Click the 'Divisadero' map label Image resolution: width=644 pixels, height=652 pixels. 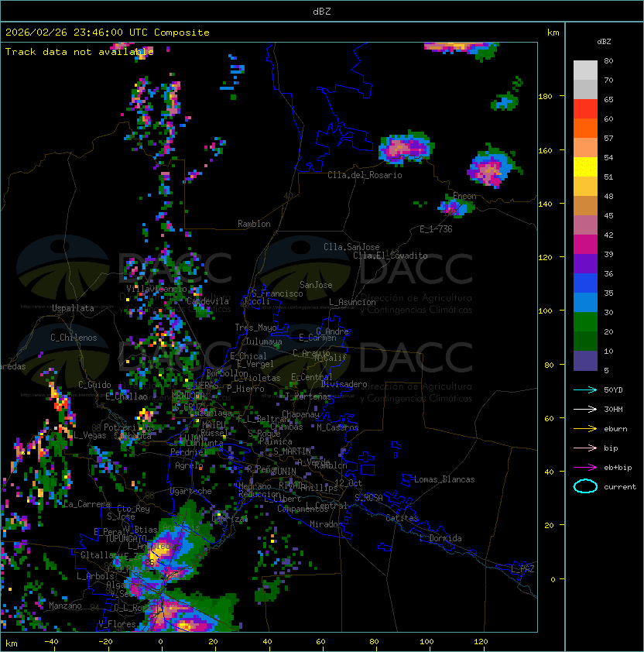coord(344,384)
